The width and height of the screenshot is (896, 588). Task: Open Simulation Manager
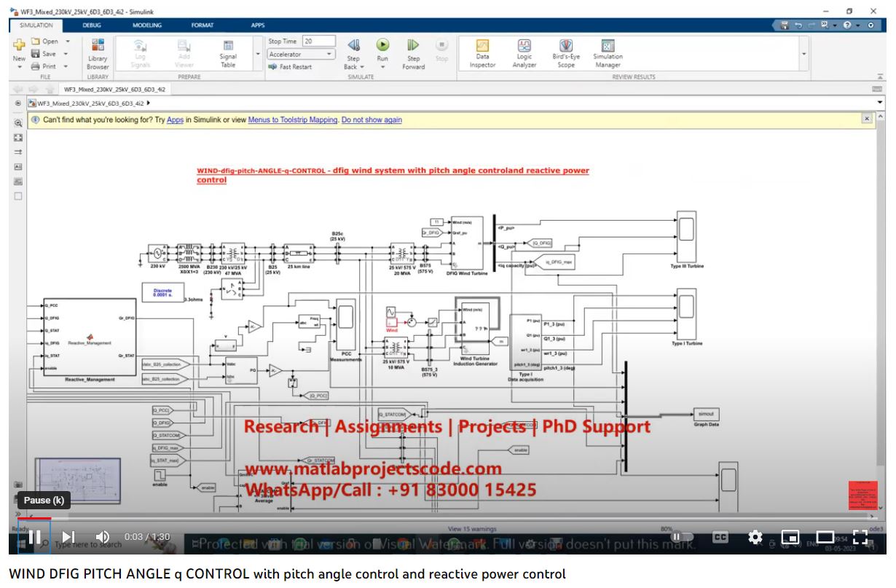[608, 52]
